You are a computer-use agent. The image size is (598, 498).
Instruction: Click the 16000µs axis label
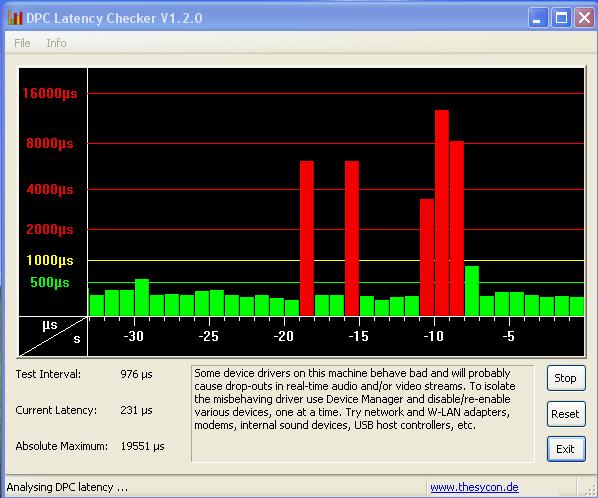(50, 93)
